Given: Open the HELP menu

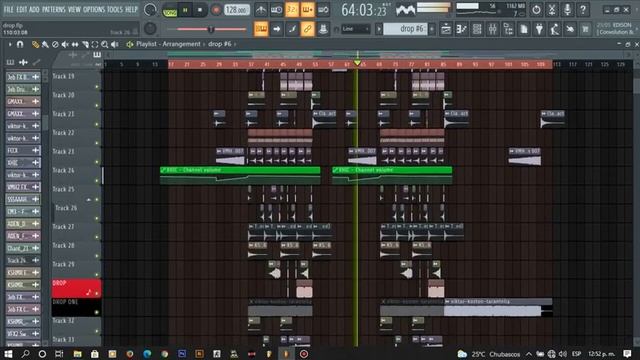Looking at the screenshot, I should point(131,9).
